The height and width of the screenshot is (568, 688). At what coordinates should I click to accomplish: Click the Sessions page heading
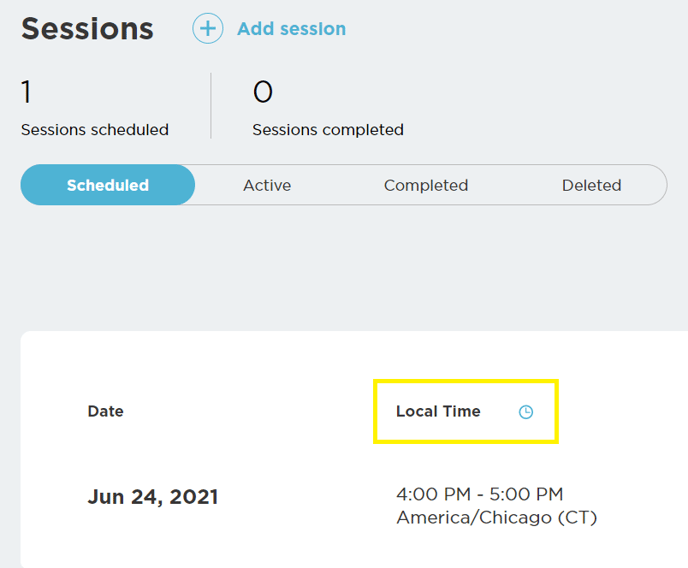tap(87, 29)
